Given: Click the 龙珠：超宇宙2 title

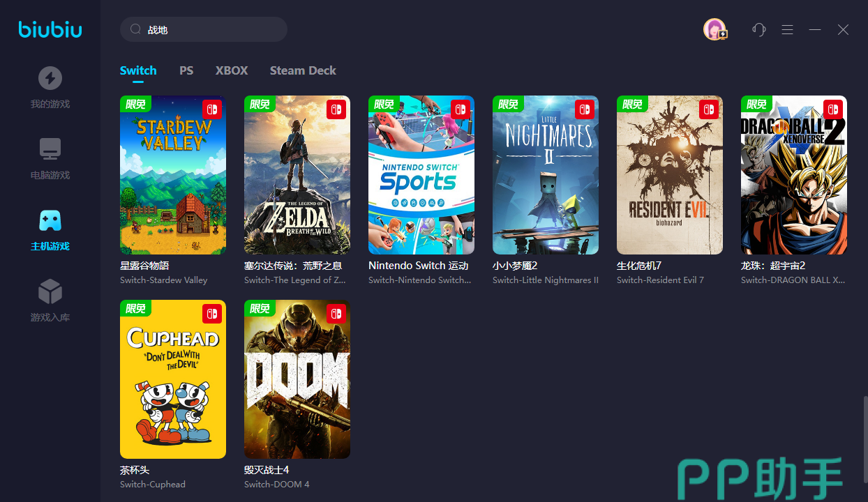Looking at the screenshot, I should tap(773, 266).
